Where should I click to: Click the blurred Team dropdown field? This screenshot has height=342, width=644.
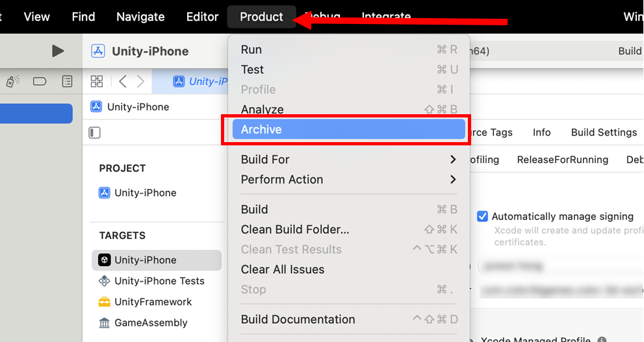point(561,267)
